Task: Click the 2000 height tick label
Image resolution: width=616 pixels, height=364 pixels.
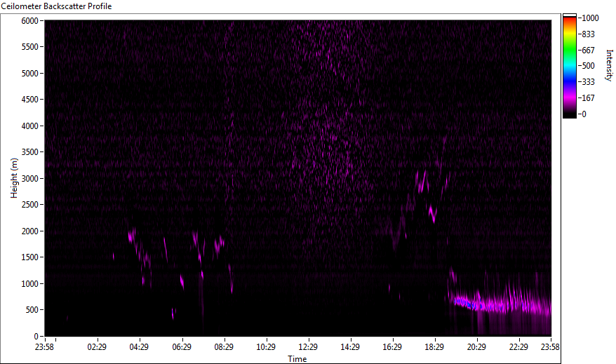Action: pos(30,231)
